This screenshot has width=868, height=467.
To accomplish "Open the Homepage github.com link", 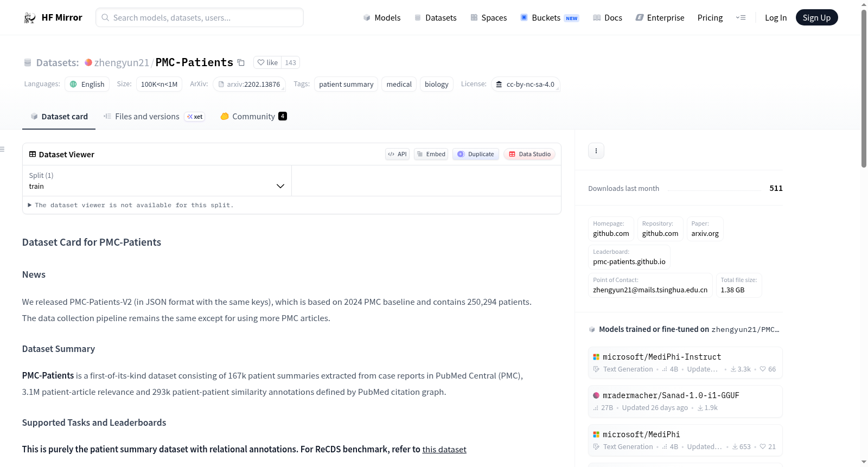I will click(611, 229).
